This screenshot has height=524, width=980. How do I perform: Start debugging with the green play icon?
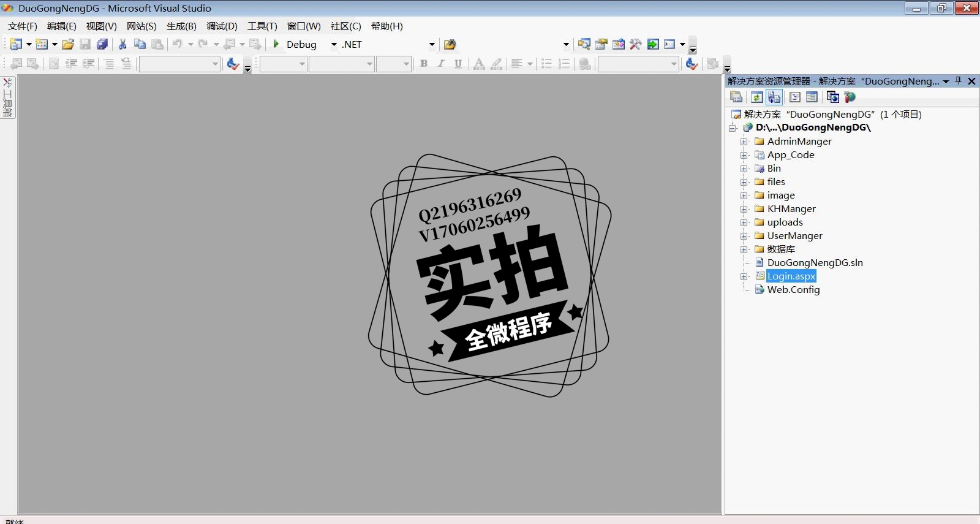pyautogui.click(x=276, y=44)
